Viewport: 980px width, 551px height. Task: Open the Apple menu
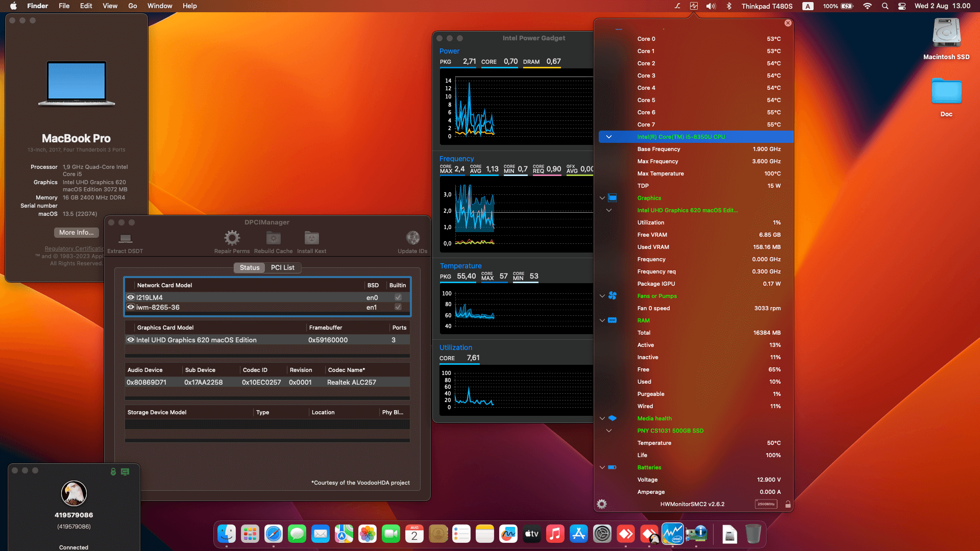[x=14, y=6]
